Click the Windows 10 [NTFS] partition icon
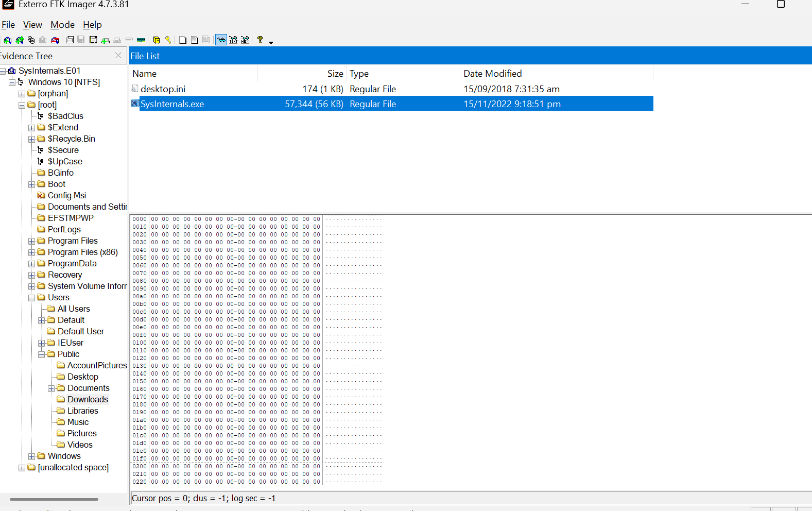This screenshot has width=812, height=511. [21, 82]
